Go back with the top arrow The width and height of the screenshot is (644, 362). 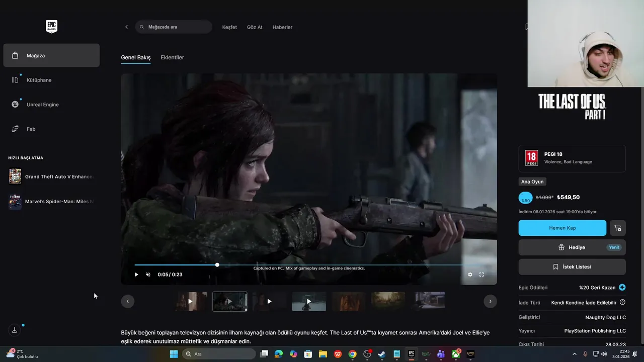point(126,27)
